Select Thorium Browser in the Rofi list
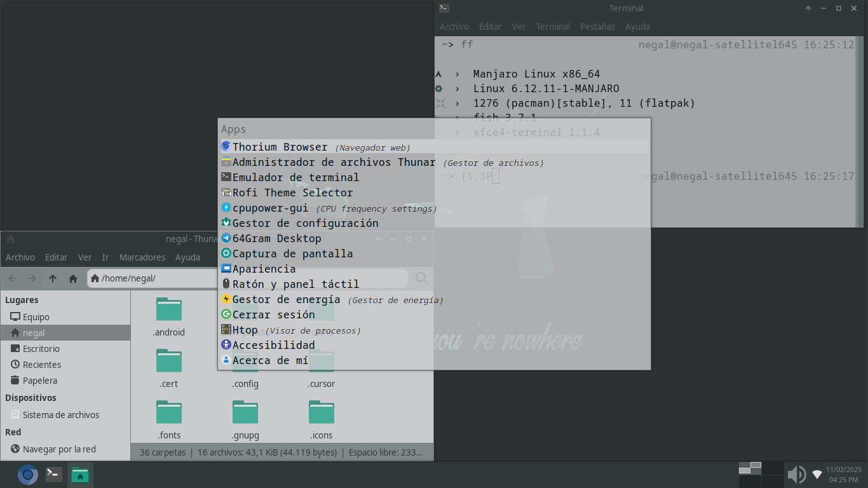 tap(280, 147)
